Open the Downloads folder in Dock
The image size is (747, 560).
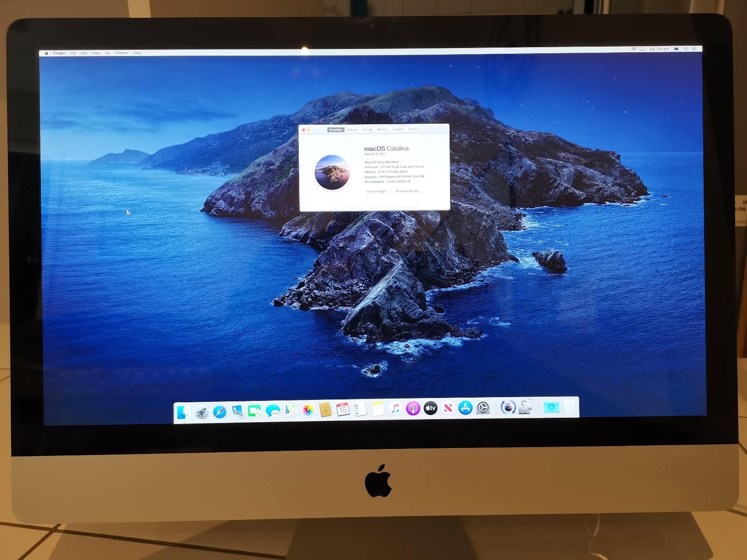(x=551, y=407)
